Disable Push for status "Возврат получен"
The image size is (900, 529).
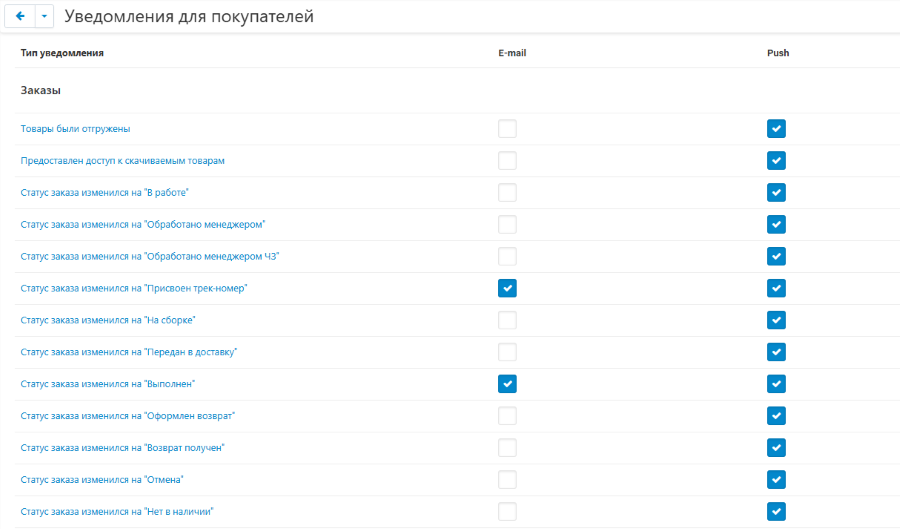pyautogui.click(x=777, y=448)
